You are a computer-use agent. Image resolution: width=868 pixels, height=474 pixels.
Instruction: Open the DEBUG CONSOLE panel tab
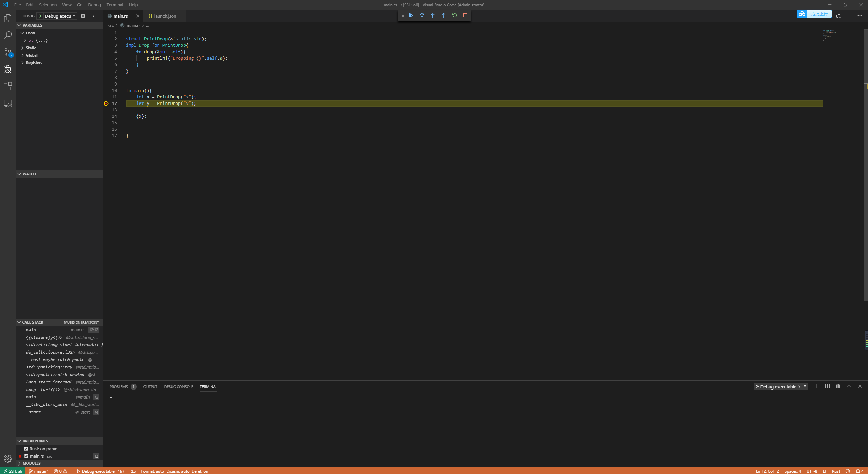coord(178,387)
